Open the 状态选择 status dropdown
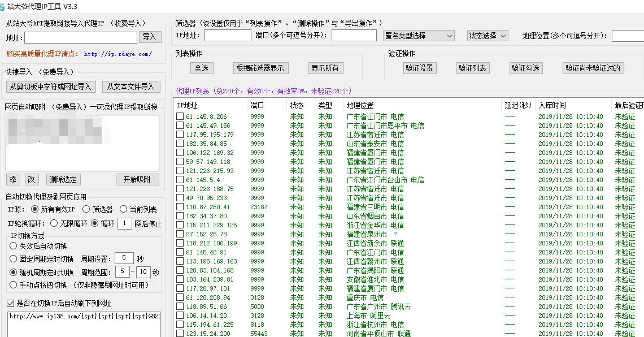Image resolution: width=644 pixels, height=337 pixels. click(x=487, y=35)
